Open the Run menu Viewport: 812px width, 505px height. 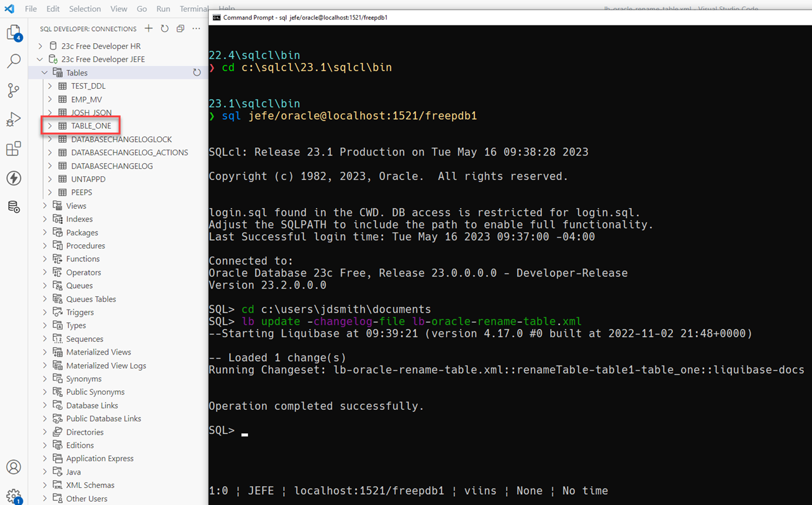(163, 9)
